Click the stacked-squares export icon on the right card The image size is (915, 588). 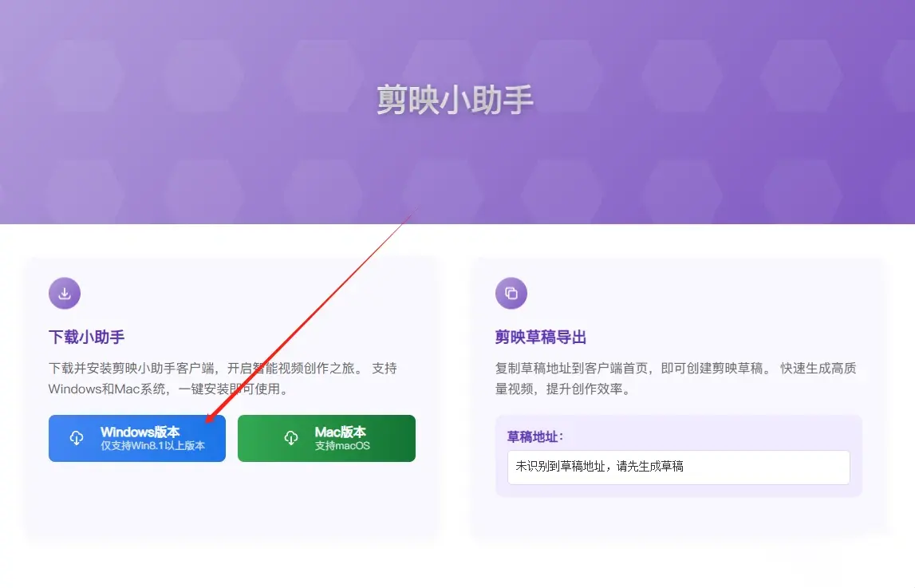coord(511,293)
